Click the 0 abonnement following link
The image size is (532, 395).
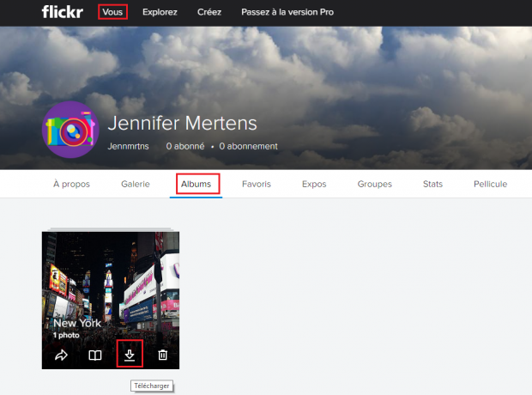click(248, 146)
